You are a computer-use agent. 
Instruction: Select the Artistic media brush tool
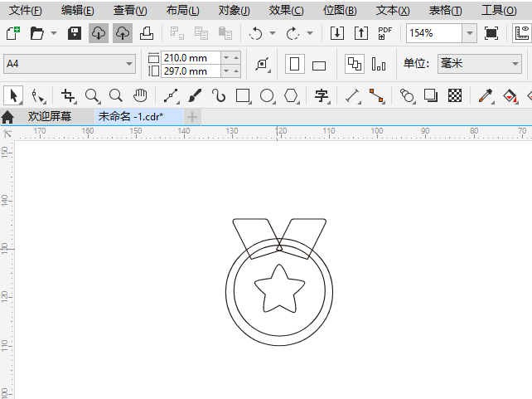[x=195, y=95]
